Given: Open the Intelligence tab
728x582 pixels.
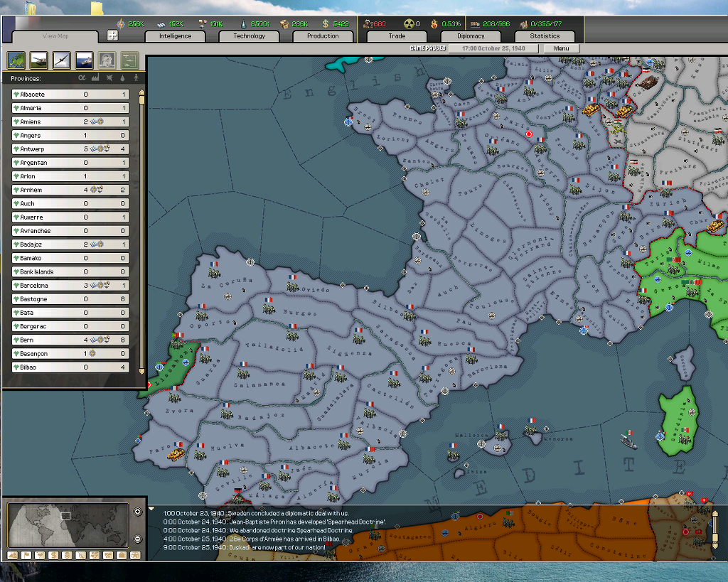Looking at the screenshot, I should (x=175, y=36).
